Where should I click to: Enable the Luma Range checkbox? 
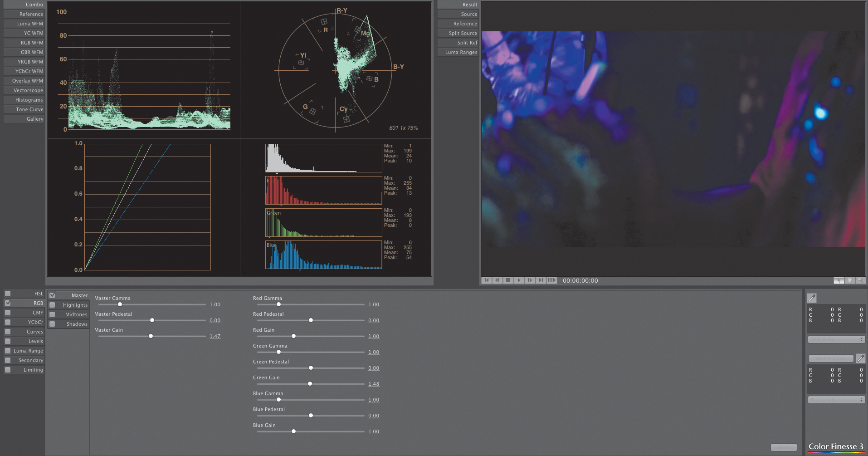[8, 351]
